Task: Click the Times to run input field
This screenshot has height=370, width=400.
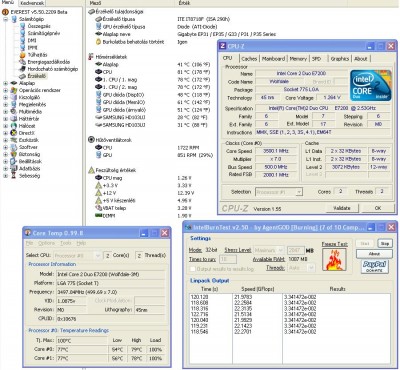Action: tap(228, 259)
